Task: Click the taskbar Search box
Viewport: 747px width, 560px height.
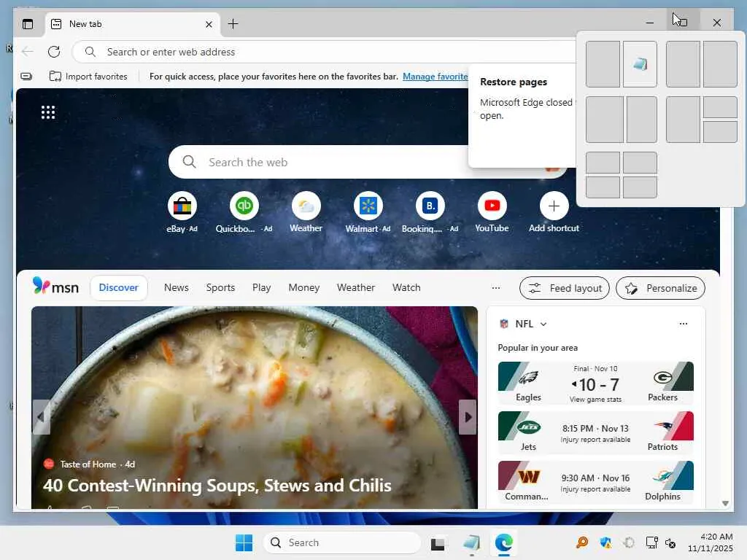Action: [x=342, y=542]
